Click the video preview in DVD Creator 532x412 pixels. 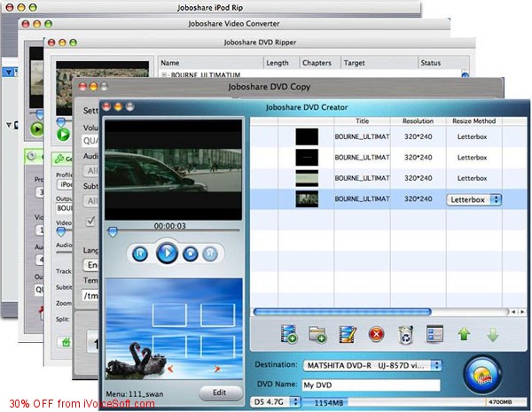pyautogui.click(x=173, y=170)
